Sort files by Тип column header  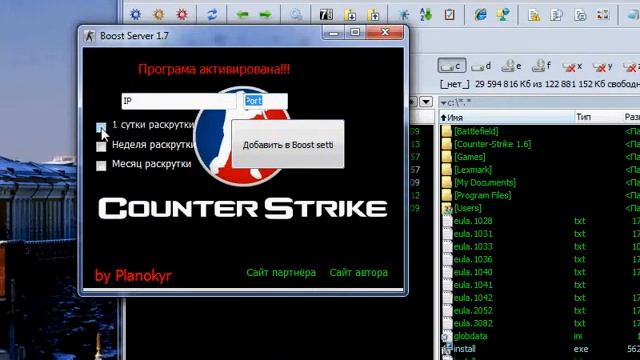(x=598, y=118)
